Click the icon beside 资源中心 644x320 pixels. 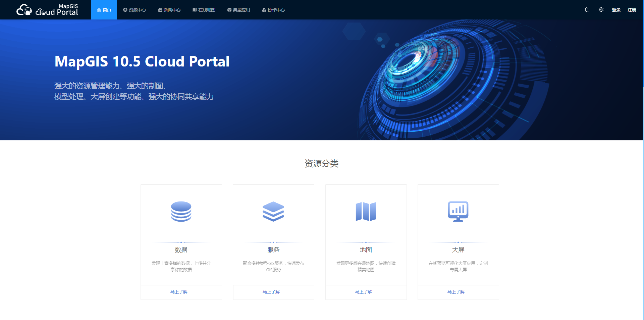(125, 10)
